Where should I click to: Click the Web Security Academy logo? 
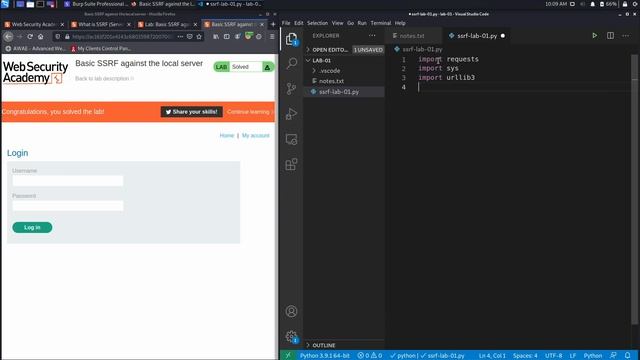36,72
